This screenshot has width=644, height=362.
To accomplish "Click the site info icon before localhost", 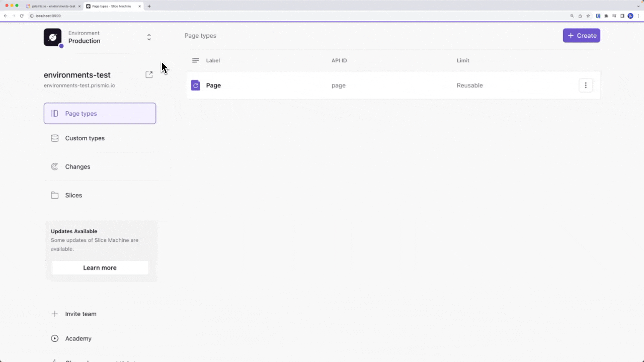I will 32,16.
